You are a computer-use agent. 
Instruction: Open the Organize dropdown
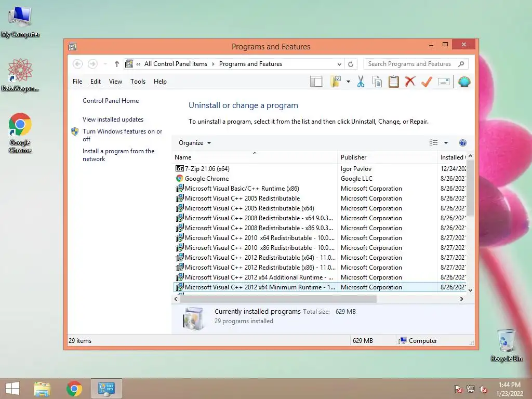pos(195,143)
